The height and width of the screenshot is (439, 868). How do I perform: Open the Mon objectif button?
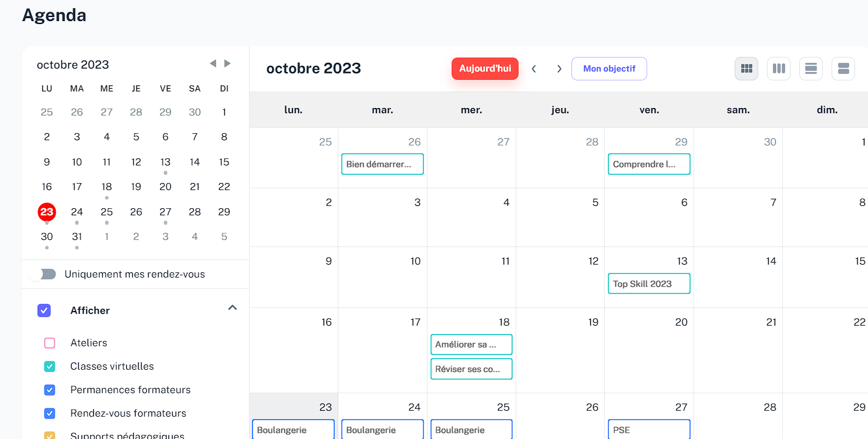pyautogui.click(x=609, y=69)
